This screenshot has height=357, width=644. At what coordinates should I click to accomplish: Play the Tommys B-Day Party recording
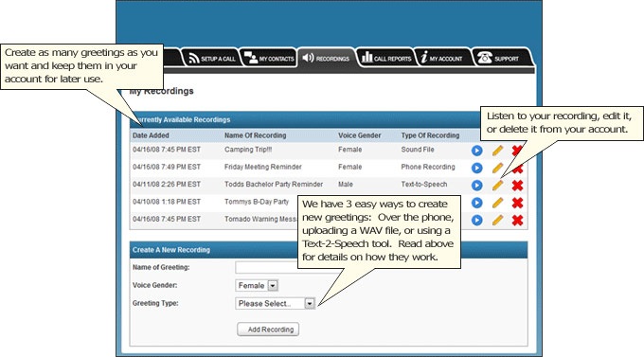pos(476,203)
